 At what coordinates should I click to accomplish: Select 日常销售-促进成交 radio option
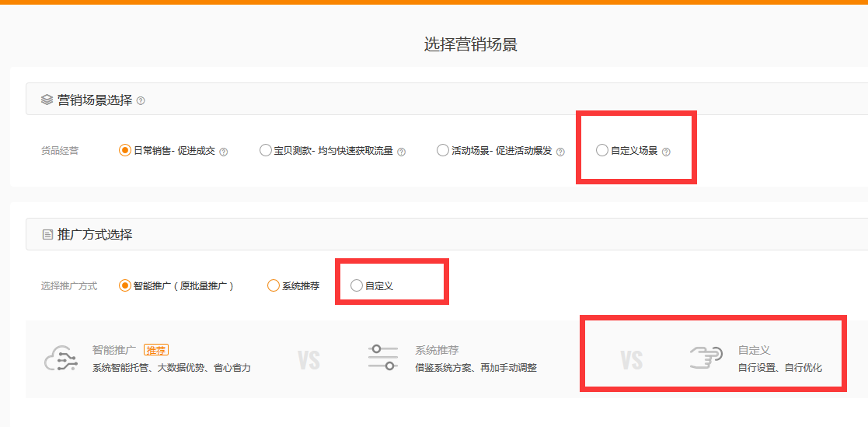tap(125, 150)
